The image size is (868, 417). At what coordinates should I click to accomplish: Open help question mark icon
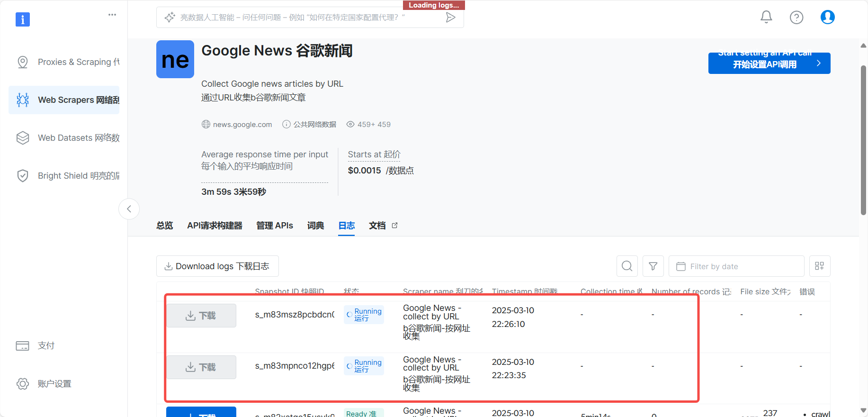tap(796, 18)
